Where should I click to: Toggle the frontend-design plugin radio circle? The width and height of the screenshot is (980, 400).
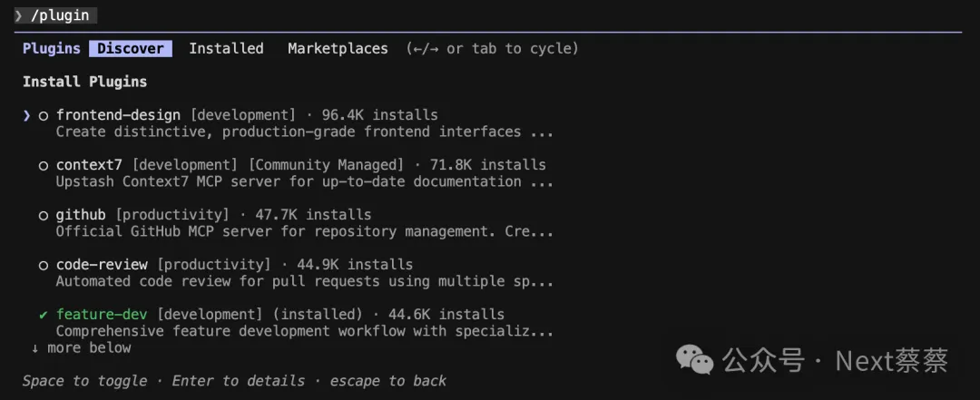pos(43,115)
